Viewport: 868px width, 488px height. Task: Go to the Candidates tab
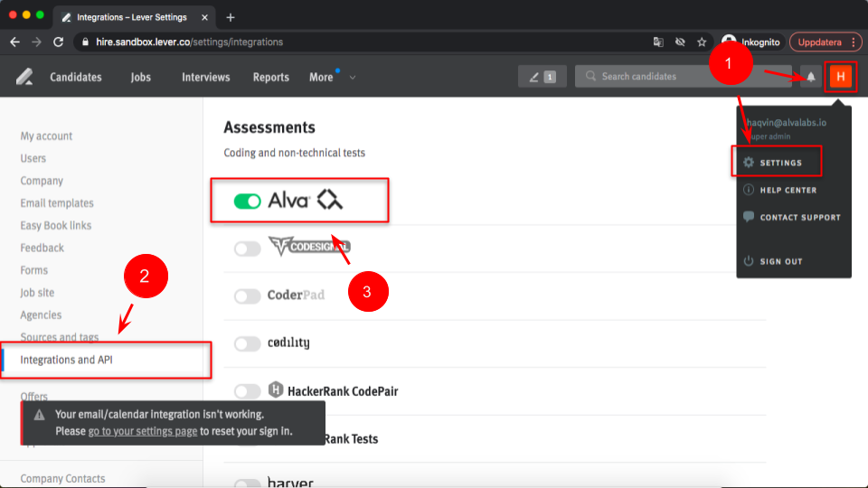[76, 78]
